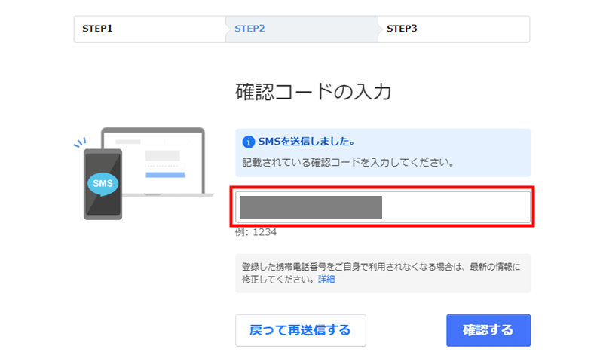This screenshot has width=603, height=364.
Task: Click the 確認する button
Action: coord(488,330)
